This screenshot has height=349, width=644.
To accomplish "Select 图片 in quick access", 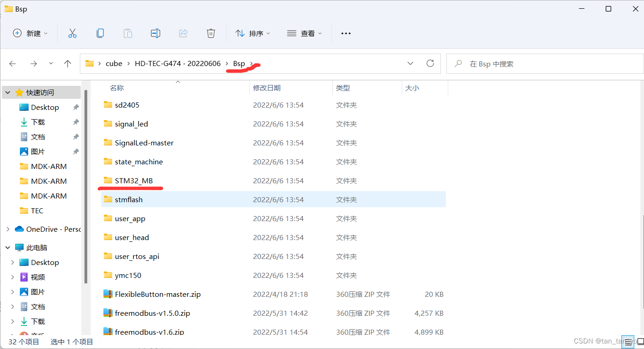I will [38, 151].
